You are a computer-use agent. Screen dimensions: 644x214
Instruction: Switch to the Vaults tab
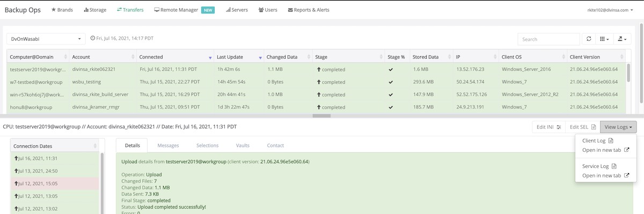(243, 145)
